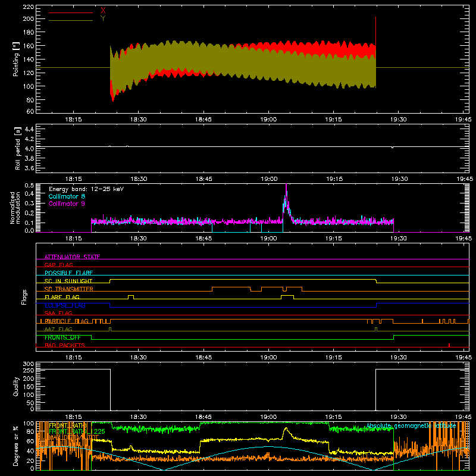Click the GAP_FLAG label
476x476 pixels.
[58, 265]
